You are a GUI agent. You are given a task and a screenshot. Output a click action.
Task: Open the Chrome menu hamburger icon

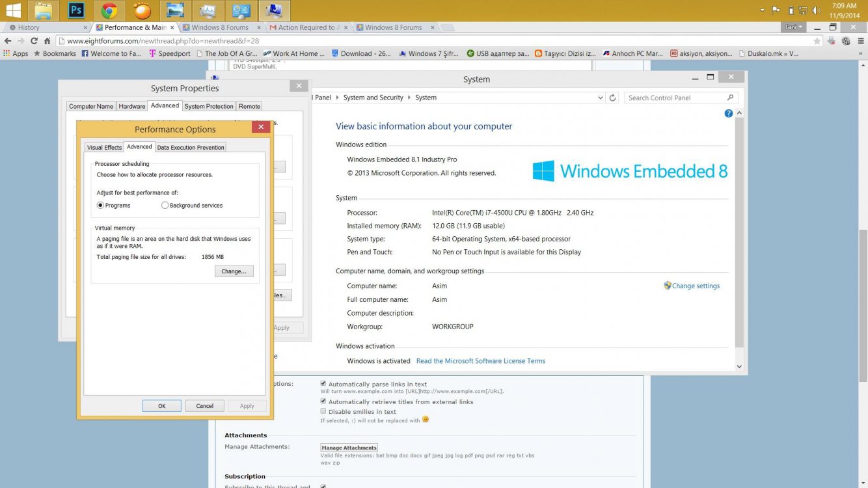point(860,40)
